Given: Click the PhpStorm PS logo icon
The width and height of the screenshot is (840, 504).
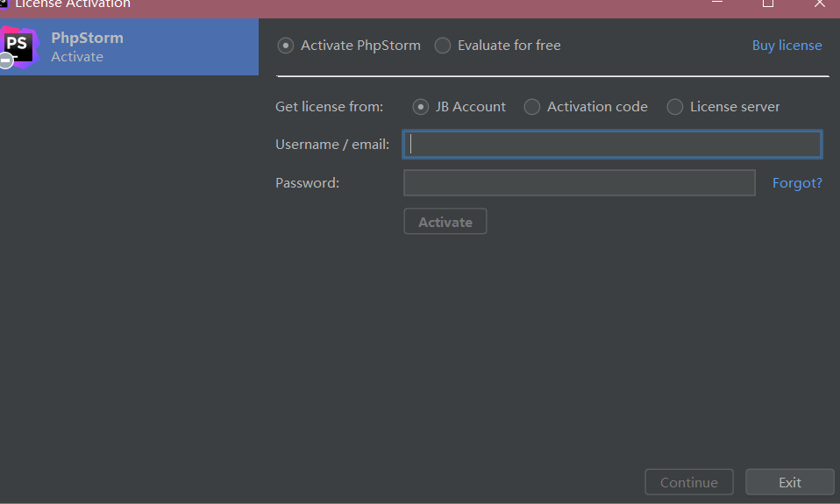Looking at the screenshot, I should (19, 47).
